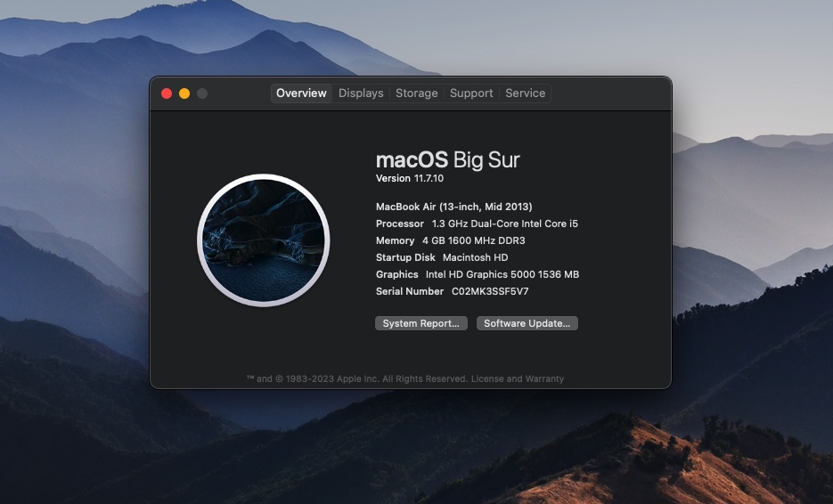The height and width of the screenshot is (504, 833).
Task: Click the serial number C02MK3SSF5V7
Action: (x=490, y=291)
